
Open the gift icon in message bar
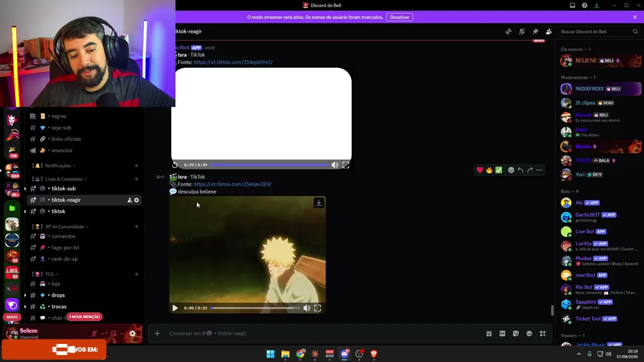click(489, 333)
